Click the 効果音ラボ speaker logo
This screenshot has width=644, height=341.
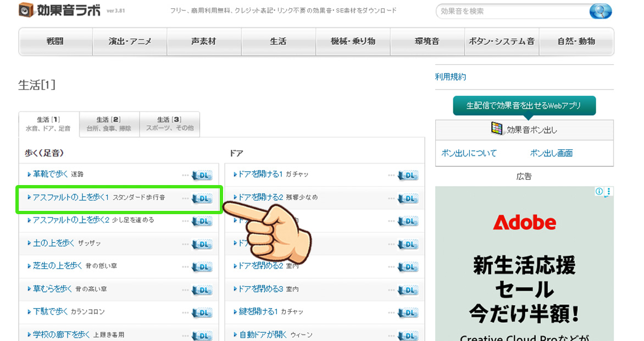click(x=26, y=10)
